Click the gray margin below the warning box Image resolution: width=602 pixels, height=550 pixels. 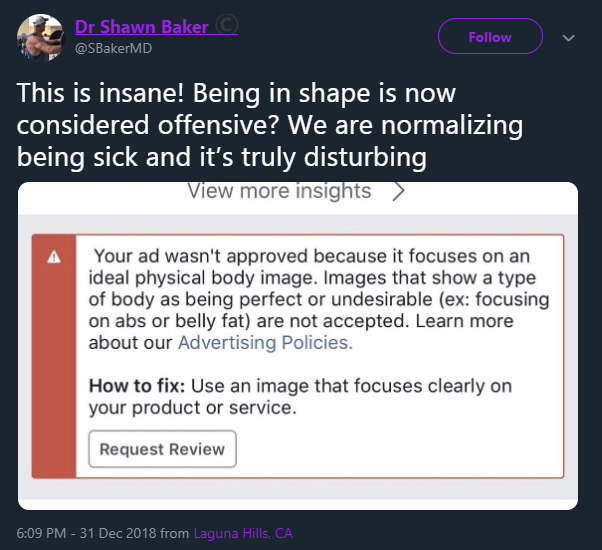[x=298, y=489]
